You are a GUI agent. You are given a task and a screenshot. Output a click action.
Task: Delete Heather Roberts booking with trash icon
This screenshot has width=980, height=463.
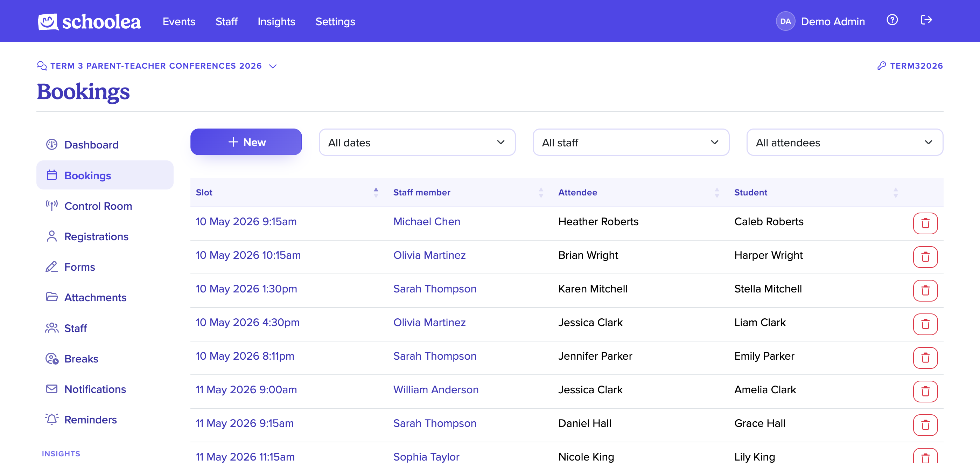click(x=925, y=223)
